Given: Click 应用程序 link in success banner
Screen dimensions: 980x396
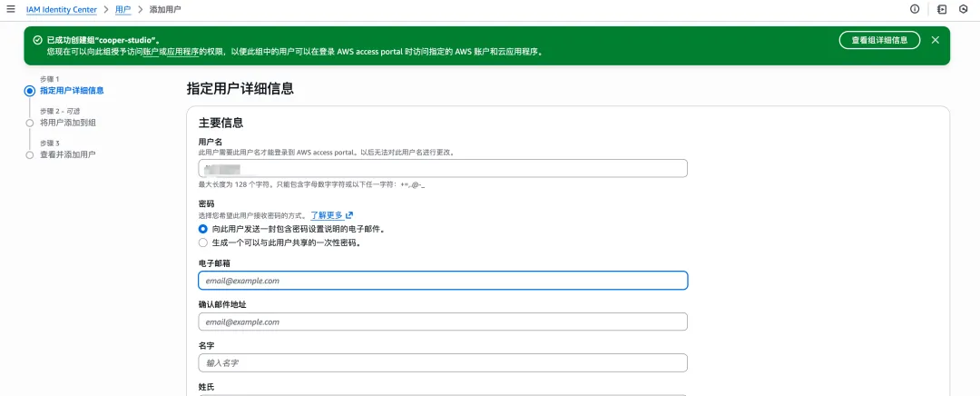Looking at the screenshot, I should pos(181,53).
